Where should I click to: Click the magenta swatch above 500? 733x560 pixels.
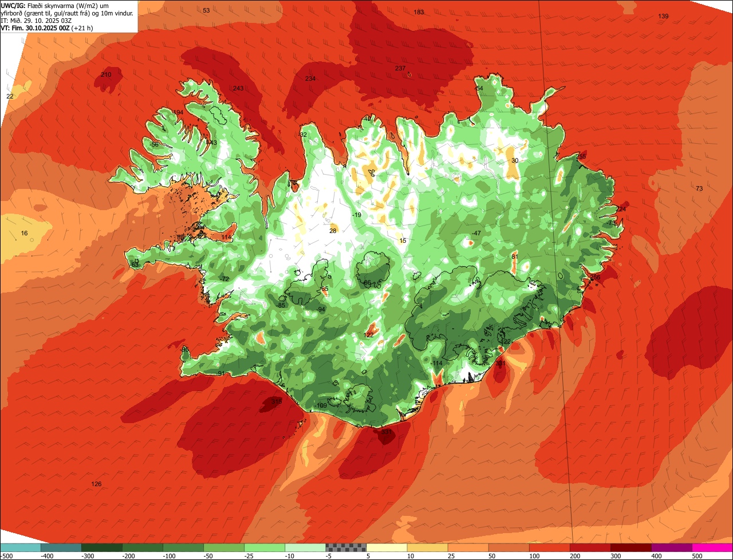(x=712, y=547)
